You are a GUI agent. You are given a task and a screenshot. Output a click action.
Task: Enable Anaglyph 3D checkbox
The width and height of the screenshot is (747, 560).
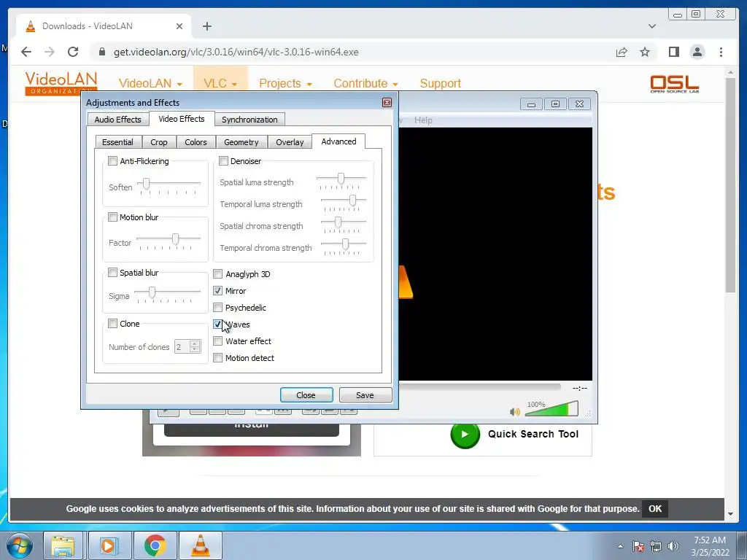tap(217, 274)
